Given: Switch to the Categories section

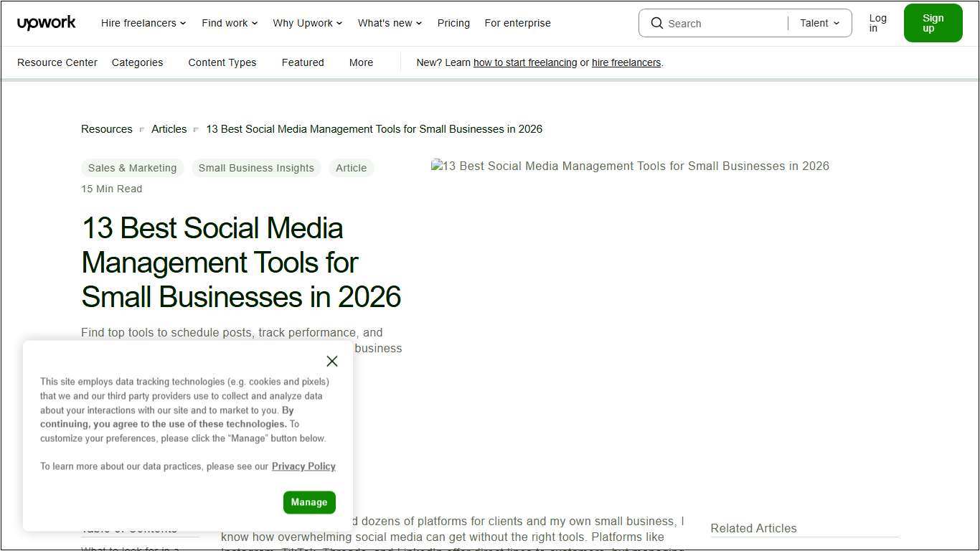Looking at the screenshot, I should [x=137, y=62].
